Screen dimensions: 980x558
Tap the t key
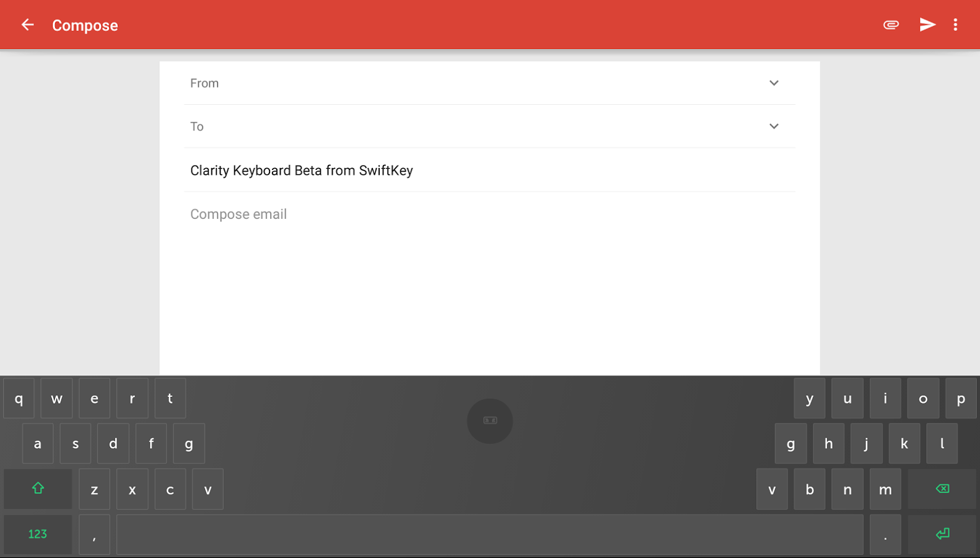(x=170, y=398)
